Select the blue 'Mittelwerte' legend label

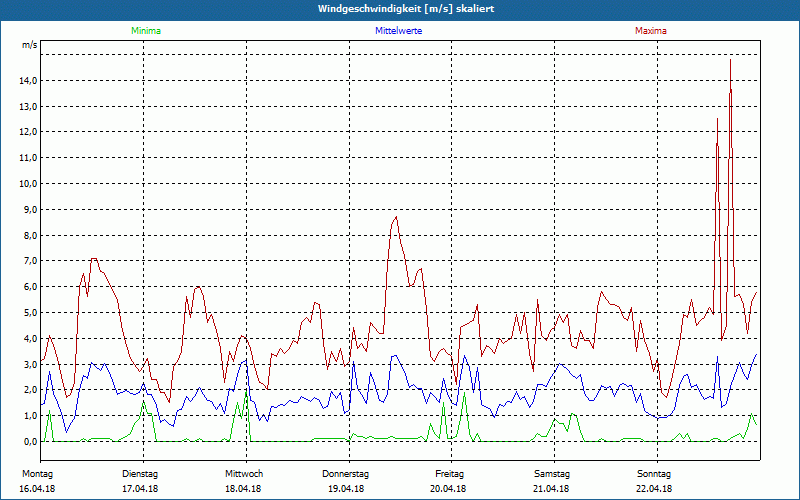click(x=398, y=31)
